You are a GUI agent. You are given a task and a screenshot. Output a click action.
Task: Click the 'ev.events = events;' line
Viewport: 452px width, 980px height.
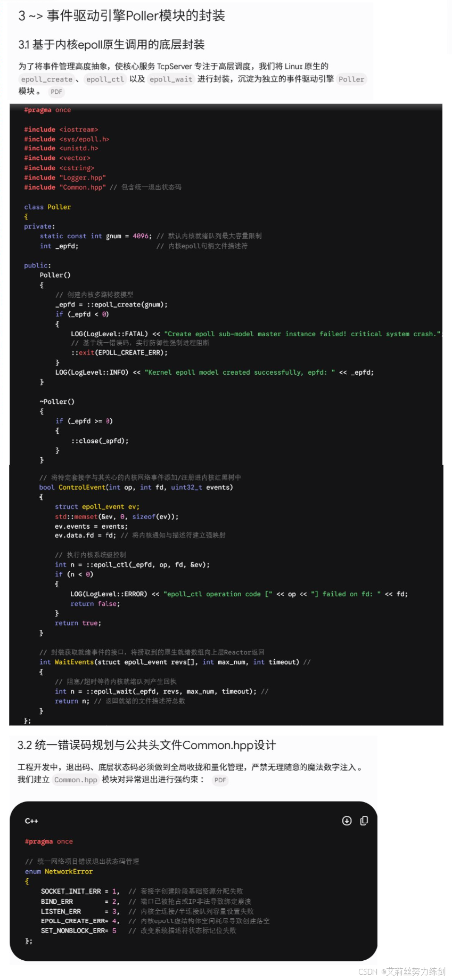coord(91,526)
